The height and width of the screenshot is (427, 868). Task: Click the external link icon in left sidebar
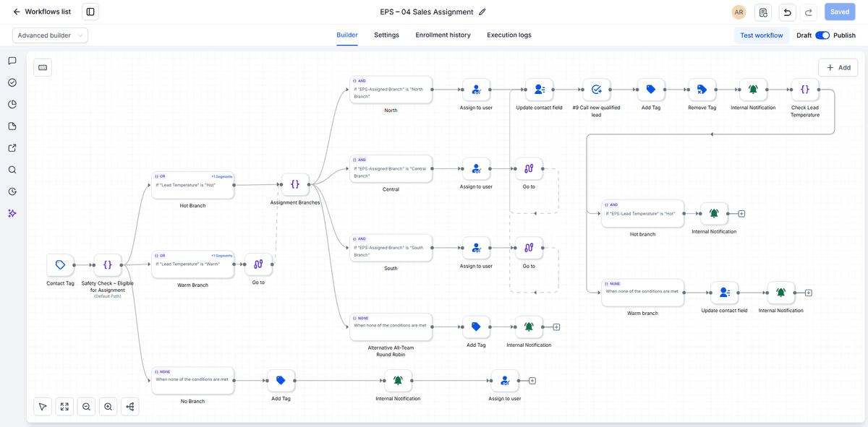12,148
